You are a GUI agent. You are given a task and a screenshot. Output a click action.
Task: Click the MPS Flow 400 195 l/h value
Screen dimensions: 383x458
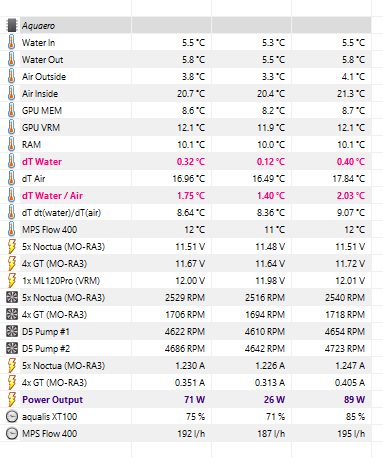[x=351, y=433]
